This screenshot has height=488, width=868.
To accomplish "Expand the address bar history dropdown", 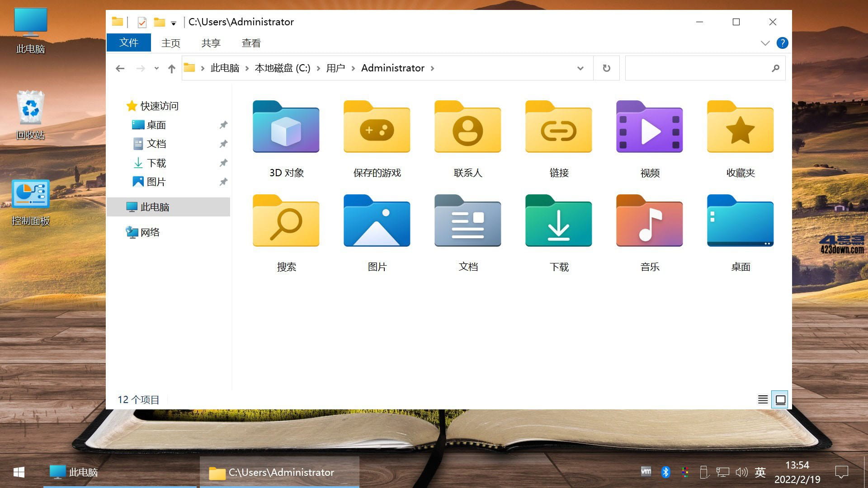I will pyautogui.click(x=580, y=68).
